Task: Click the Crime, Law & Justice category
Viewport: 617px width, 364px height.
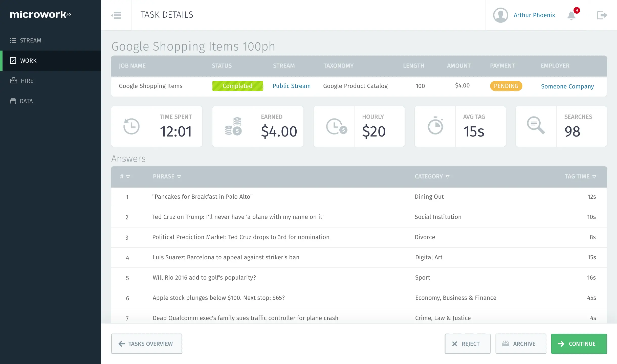Action: tap(443, 318)
